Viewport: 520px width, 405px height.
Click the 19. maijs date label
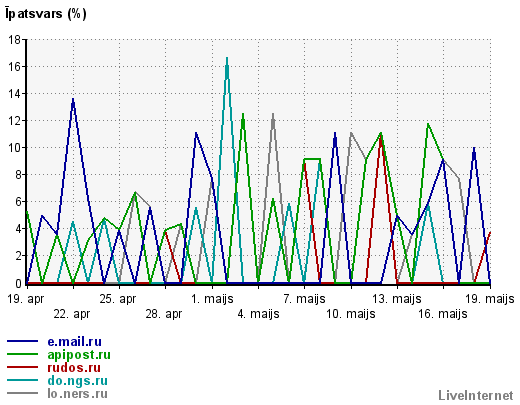tap(489, 299)
